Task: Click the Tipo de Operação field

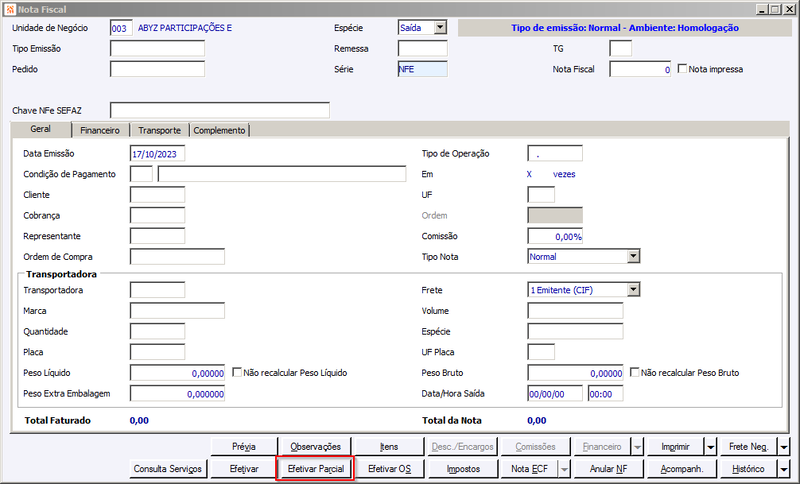Action: [x=555, y=154]
